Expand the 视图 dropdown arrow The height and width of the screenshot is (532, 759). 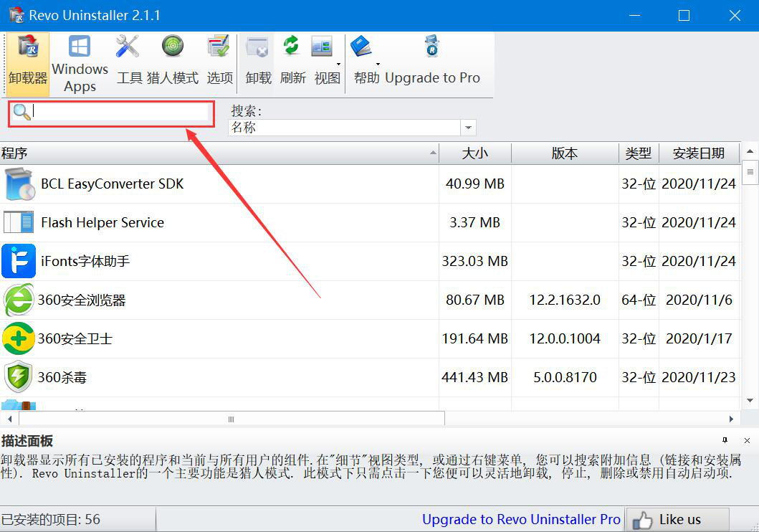point(338,64)
